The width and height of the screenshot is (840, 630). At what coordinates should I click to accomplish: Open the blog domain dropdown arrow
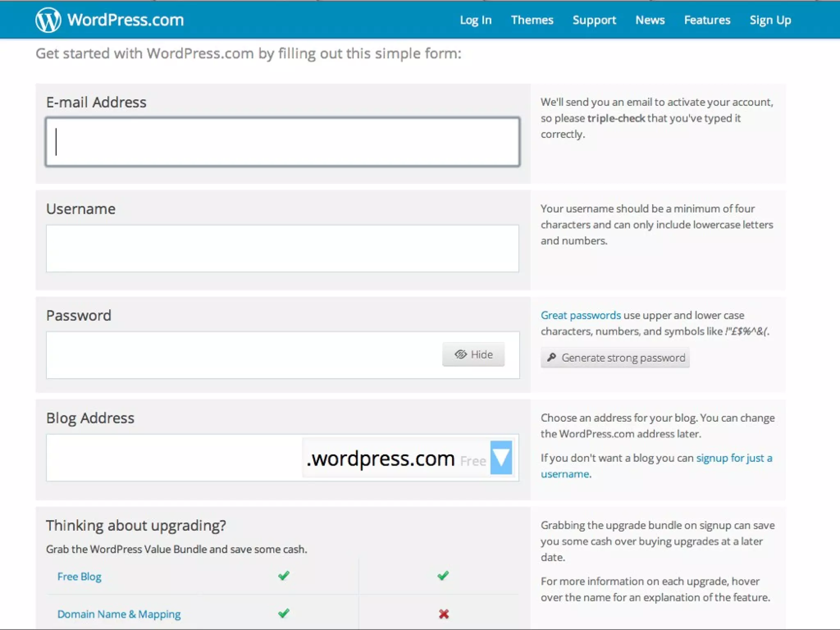pos(501,458)
